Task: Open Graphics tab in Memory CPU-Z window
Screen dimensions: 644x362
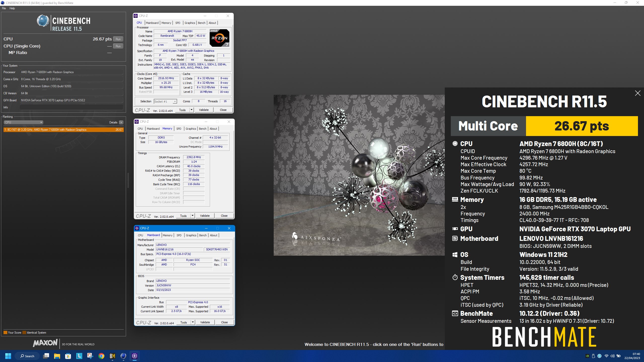Action: tap(191, 129)
